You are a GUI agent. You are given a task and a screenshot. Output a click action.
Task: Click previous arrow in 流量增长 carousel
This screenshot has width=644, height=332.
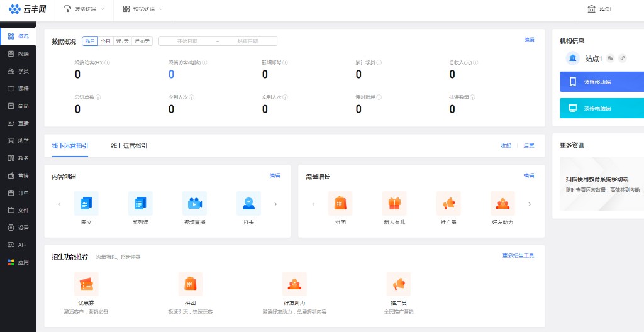pyautogui.click(x=314, y=204)
